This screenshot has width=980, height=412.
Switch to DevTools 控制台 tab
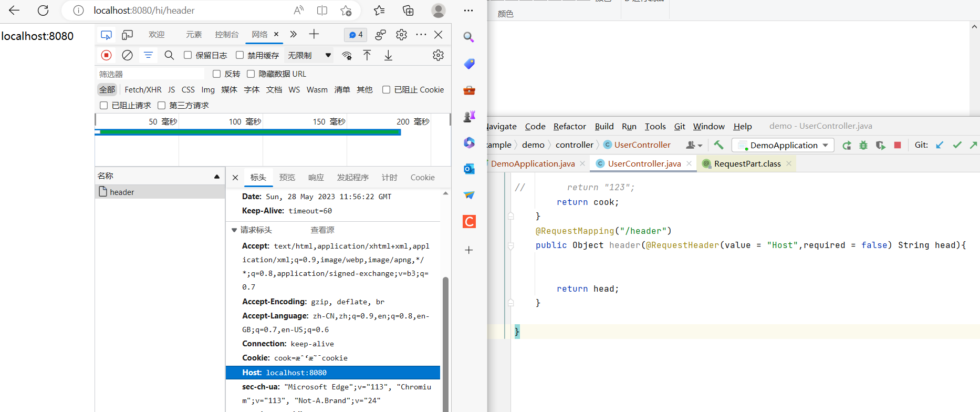227,35
